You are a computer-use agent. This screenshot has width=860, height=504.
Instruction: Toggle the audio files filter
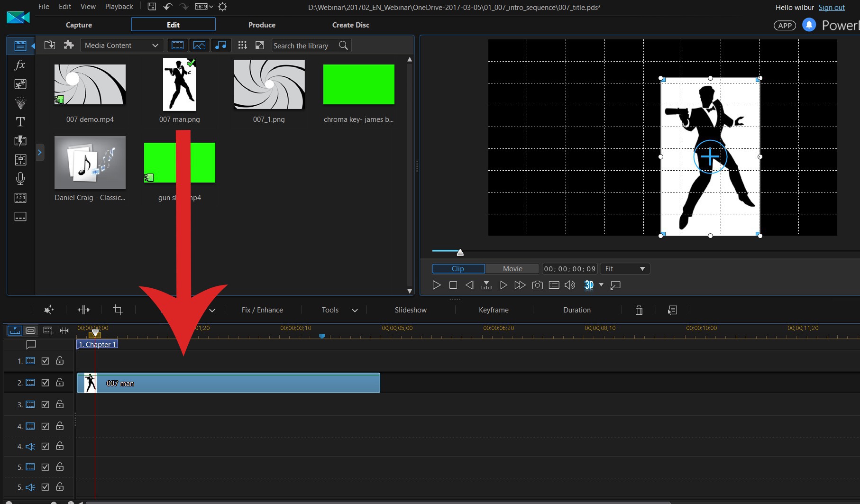coord(221,45)
